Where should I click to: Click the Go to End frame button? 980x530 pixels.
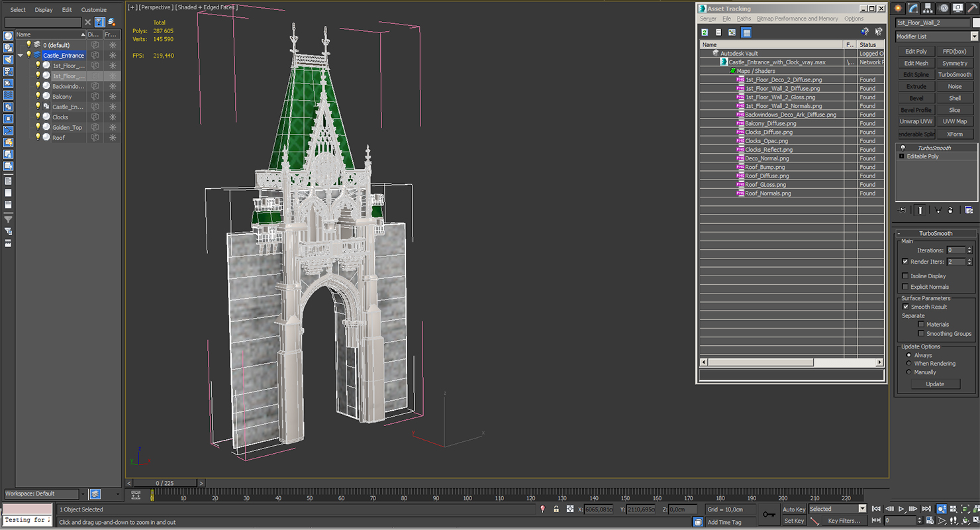(925, 509)
